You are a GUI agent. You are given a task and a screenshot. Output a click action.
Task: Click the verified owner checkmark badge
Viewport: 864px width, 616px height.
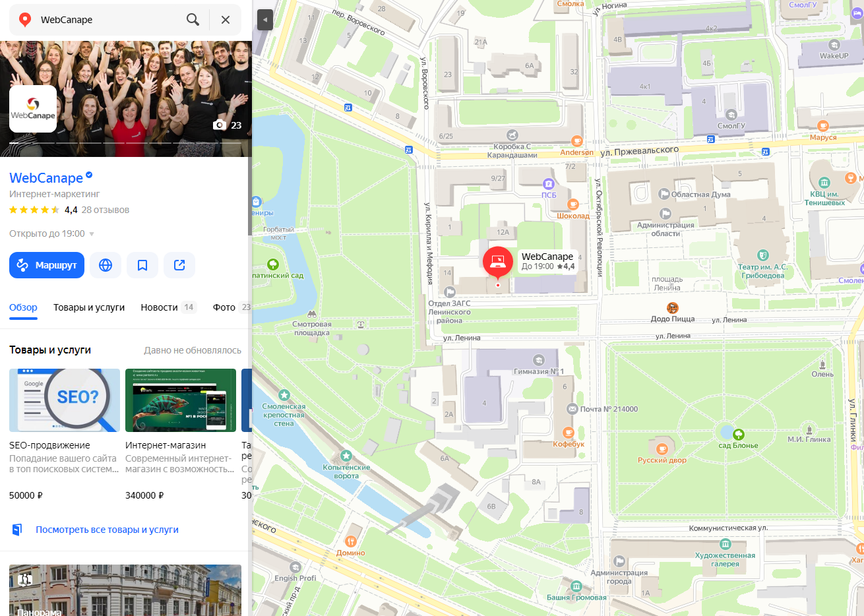click(x=89, y=175)
